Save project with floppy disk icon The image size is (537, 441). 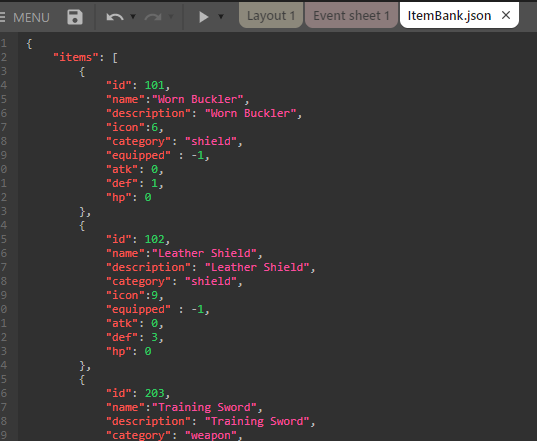75,17
